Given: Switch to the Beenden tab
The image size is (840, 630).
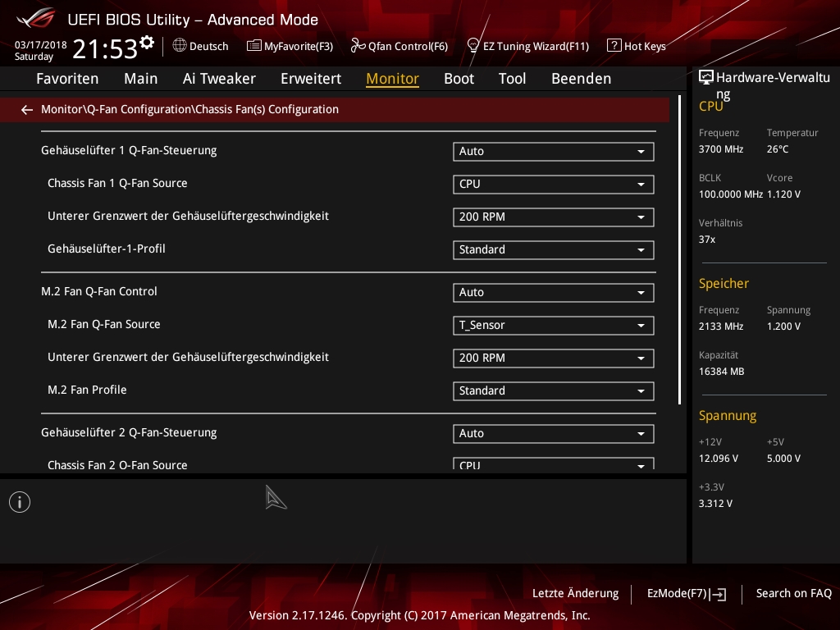Looking at the screenshot, I should 582,79.
